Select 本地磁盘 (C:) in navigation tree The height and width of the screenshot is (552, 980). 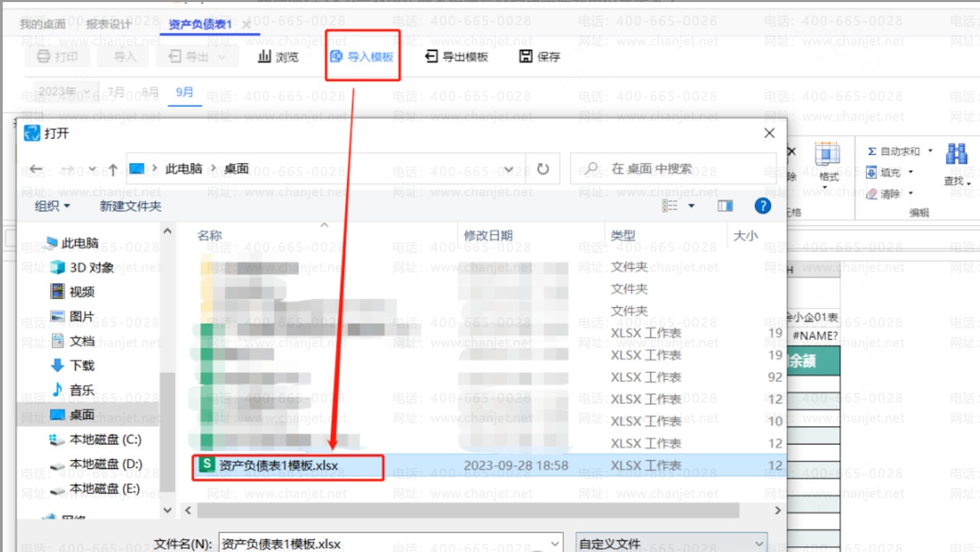pyautogui.click(x=95, y=440)
